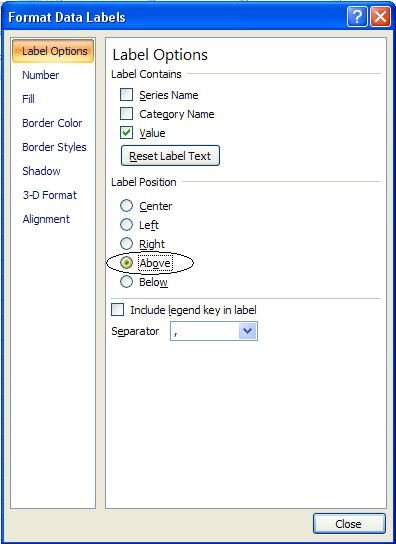Image resolution: width=396 pixels, height=544 pixels.
Task: Show the Alignment settings
Action: pos(46,219)
